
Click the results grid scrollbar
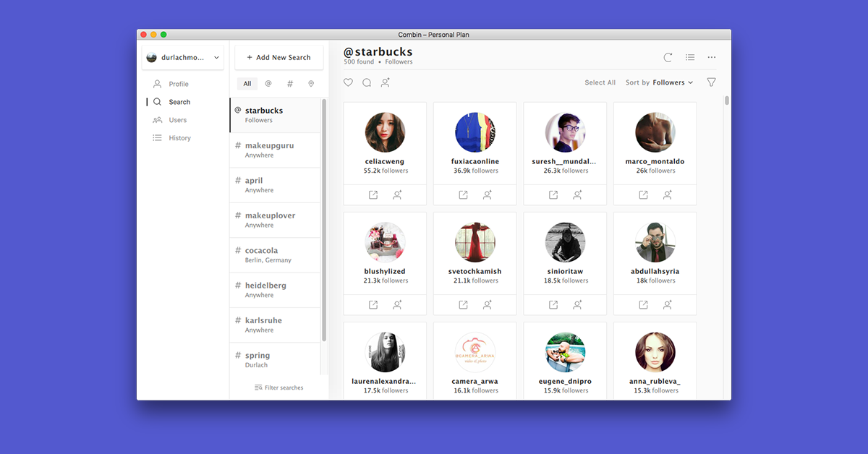(727, 100)
